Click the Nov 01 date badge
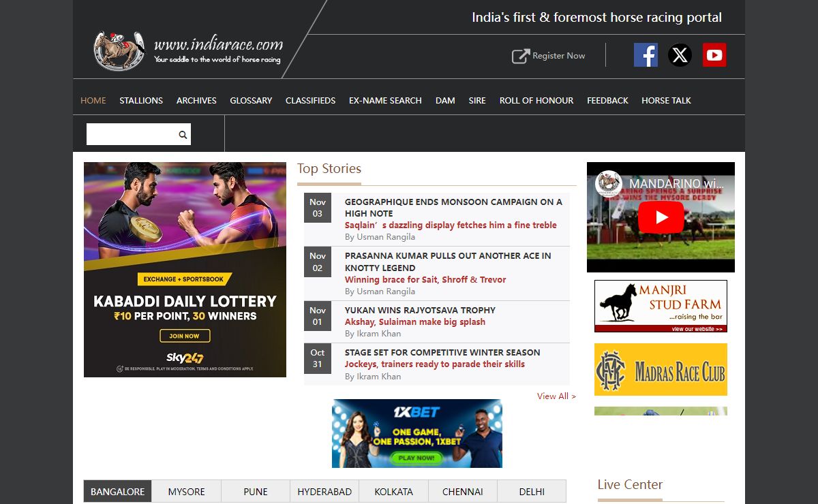 tap(318, 316)
